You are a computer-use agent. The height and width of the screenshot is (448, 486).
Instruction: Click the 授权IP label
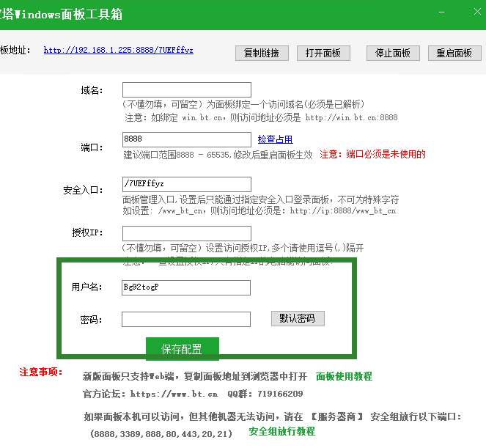pos(87,232)
